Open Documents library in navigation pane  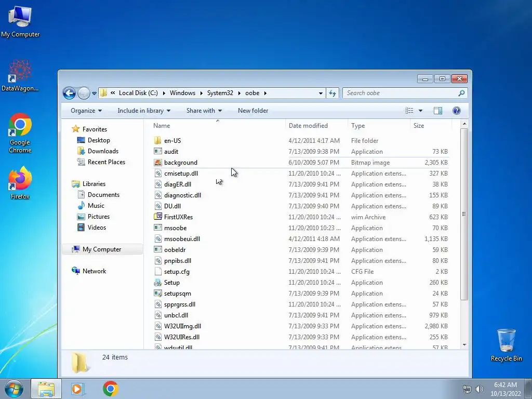103,195
